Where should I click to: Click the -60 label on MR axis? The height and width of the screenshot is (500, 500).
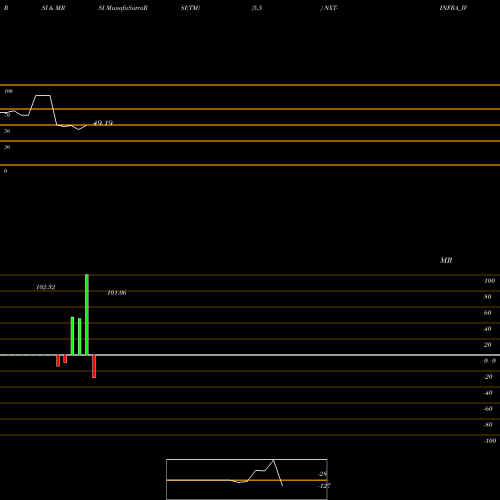(488, 409)
